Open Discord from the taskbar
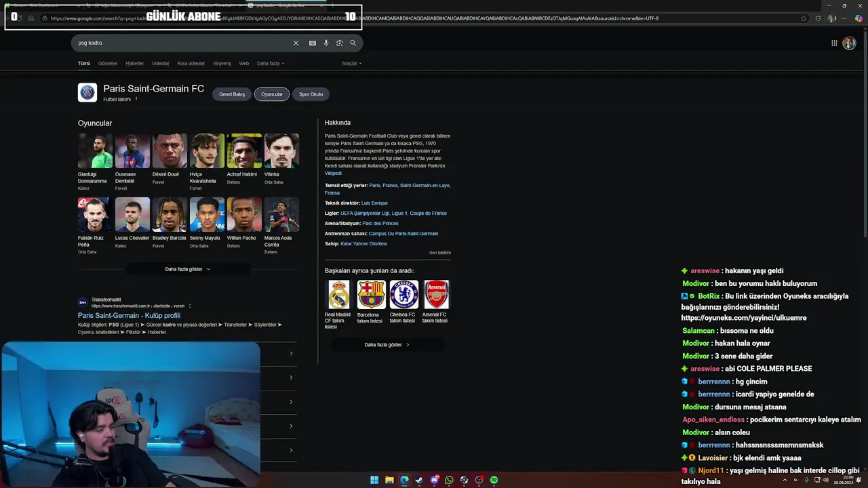Image resolution: width=868 pixels, height=488 pixels. pos(434,480)
